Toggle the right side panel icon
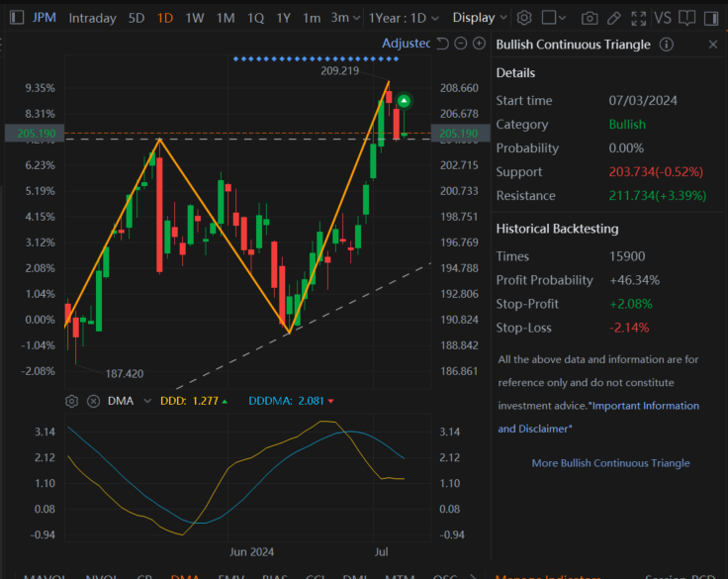728x579 pixels. (x=711, y=18)
